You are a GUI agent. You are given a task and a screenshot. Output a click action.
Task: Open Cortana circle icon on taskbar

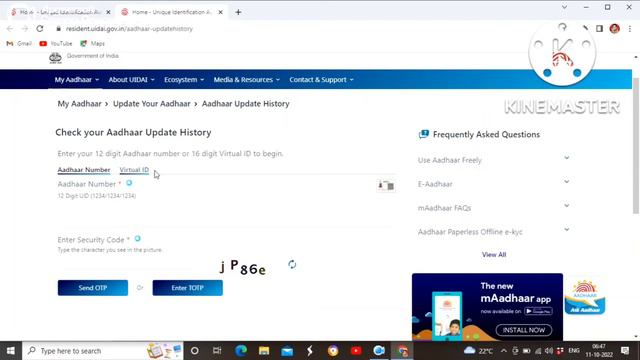pos(195,351)
